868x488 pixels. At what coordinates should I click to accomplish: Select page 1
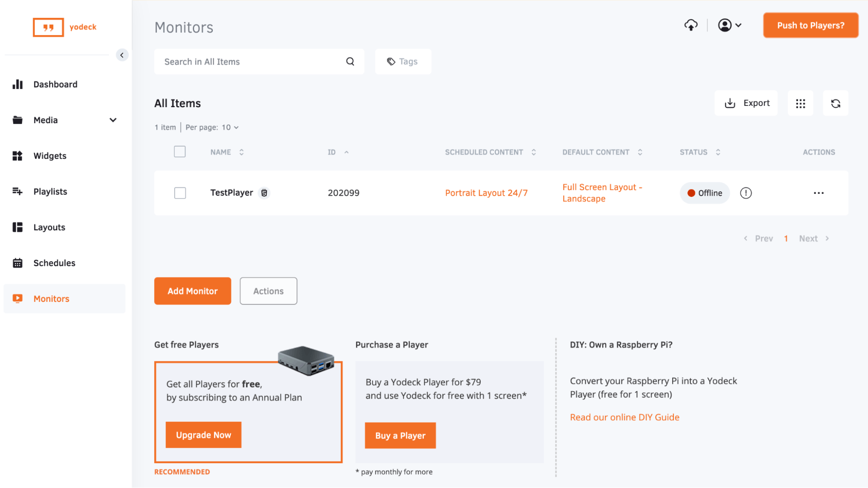pos(786,239)
